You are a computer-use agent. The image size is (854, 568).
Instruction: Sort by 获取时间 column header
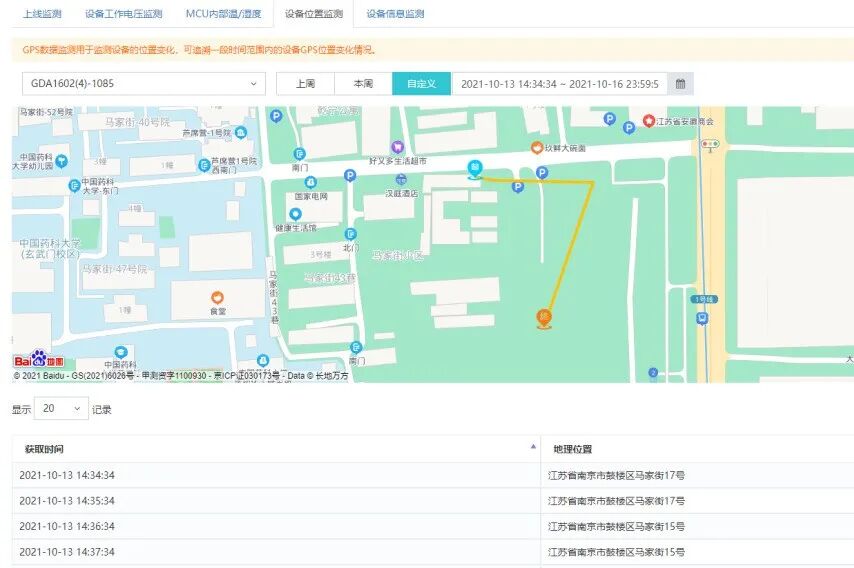pyautogui.click(x=276, y=449)
